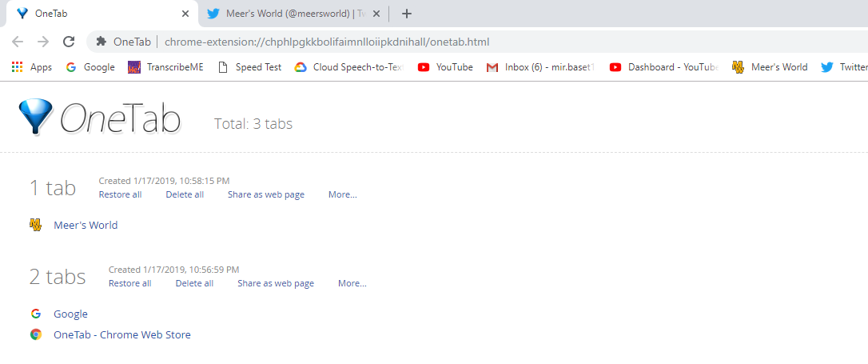Delete all in the 1 tab group

point(185,194)
